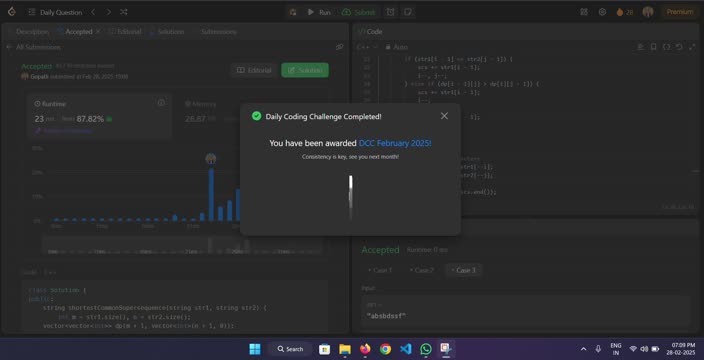Expand the C++ language dropdown

click(x=368, y=47)
